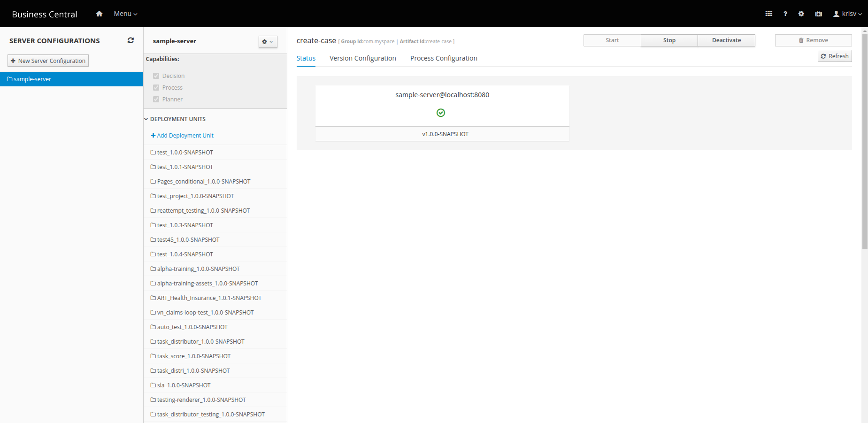The height and width of the screenshot is (423, 868).
Task: Open the apps grid icon
Action: coord(768,14)
